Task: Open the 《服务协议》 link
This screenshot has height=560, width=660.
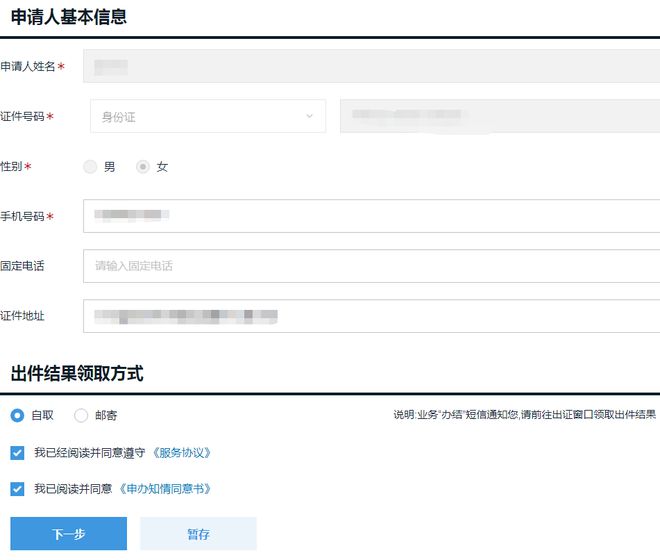Action: click(181, 453)
